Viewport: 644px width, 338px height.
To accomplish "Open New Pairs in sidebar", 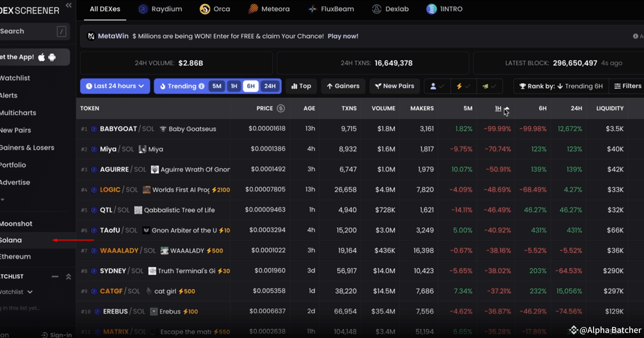I will point(15,130).
